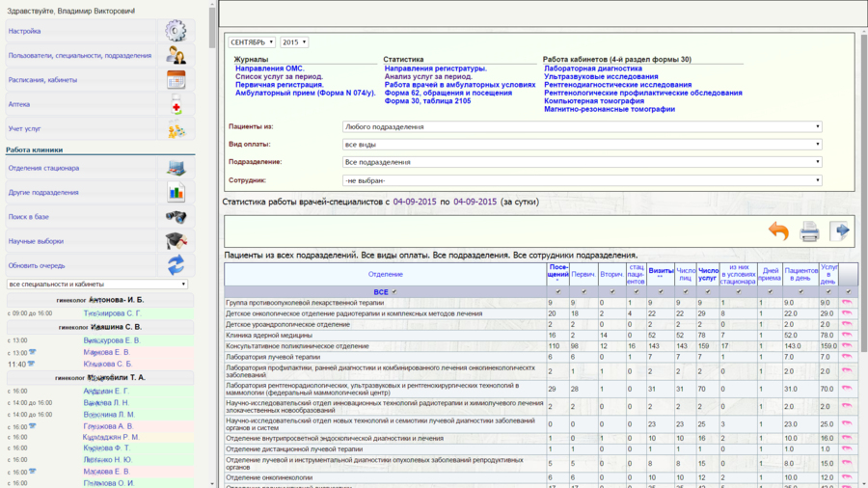This screenshot has height=488, width=868.
Task: Open Аптека menu item
Action: click(19, 104)
